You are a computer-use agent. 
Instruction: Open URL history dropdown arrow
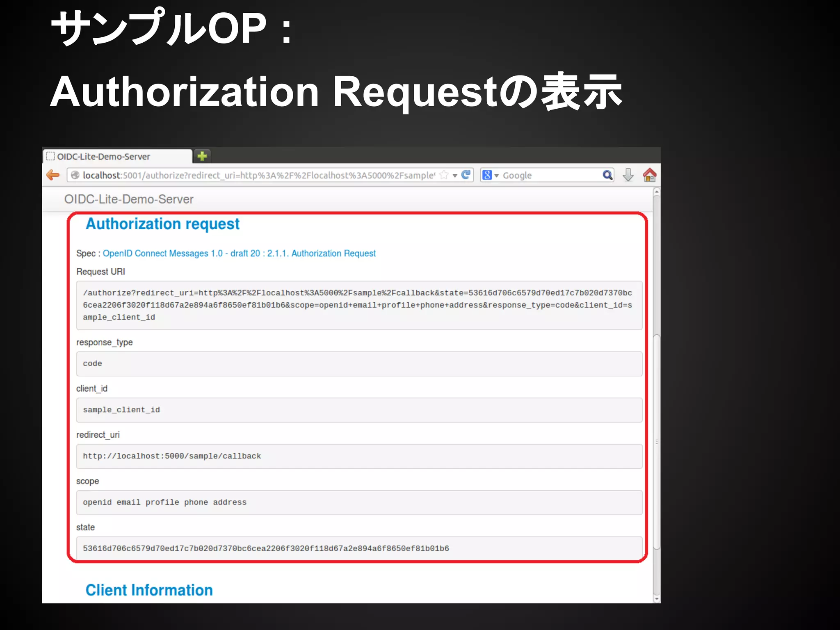click(x=455, y=176)
